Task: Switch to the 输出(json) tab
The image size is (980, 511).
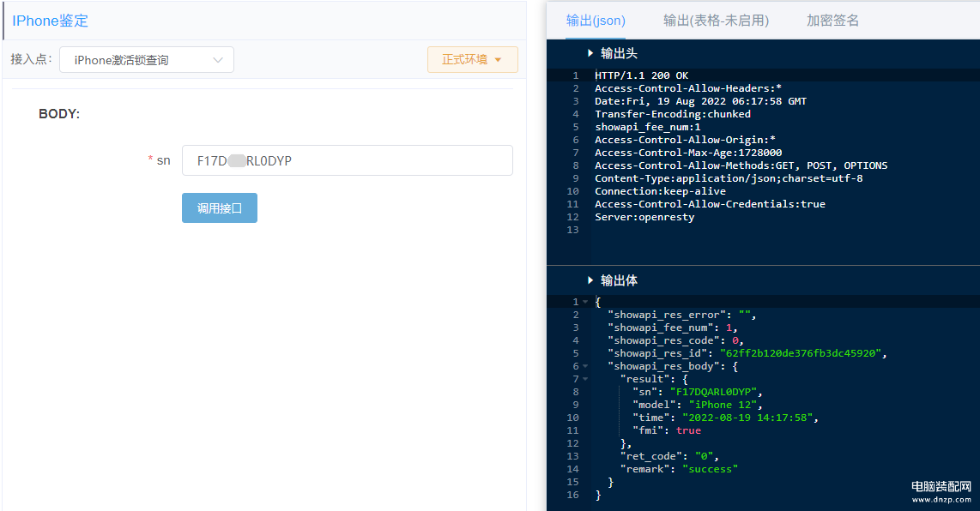Action: (596, 21)
